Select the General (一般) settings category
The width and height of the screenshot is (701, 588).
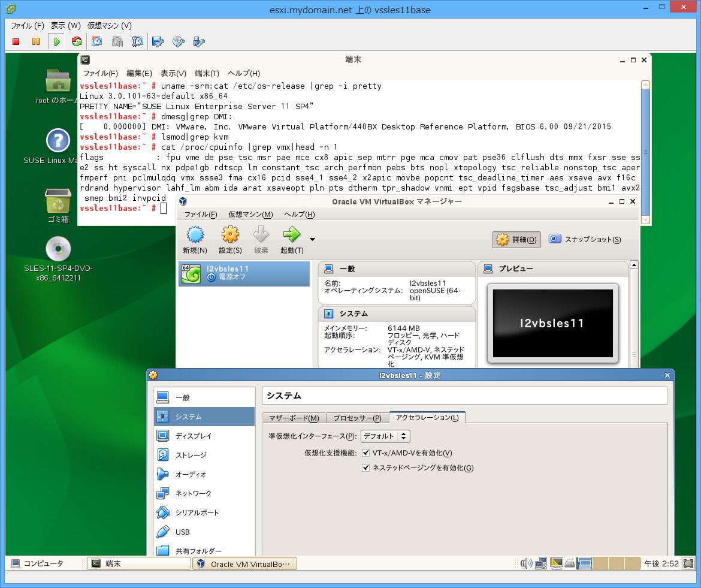coord(204,397)
